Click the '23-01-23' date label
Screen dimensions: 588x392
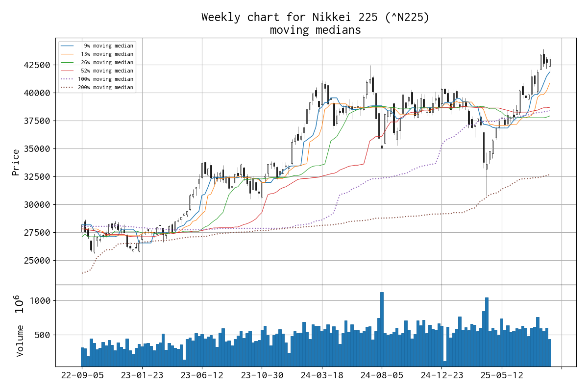pyautogui.click(x=142, y=376)
